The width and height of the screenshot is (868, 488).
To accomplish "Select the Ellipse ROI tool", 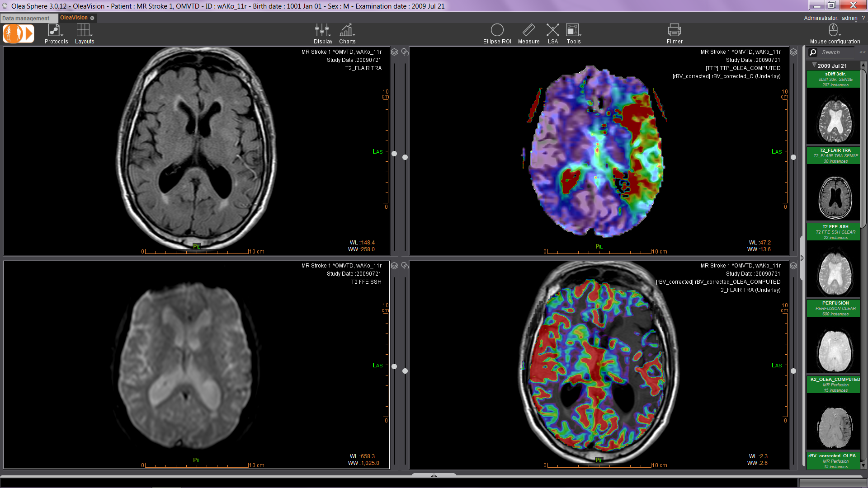I will click(497, 30).
